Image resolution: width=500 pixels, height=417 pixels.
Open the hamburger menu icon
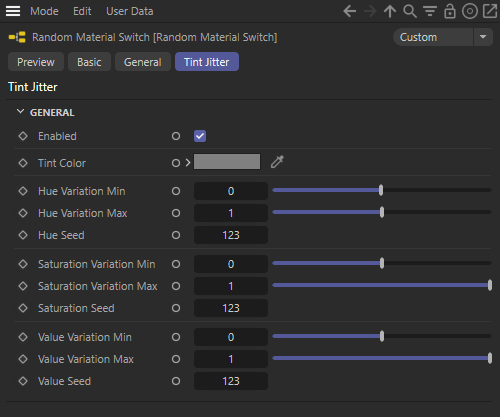click(13, 11)
